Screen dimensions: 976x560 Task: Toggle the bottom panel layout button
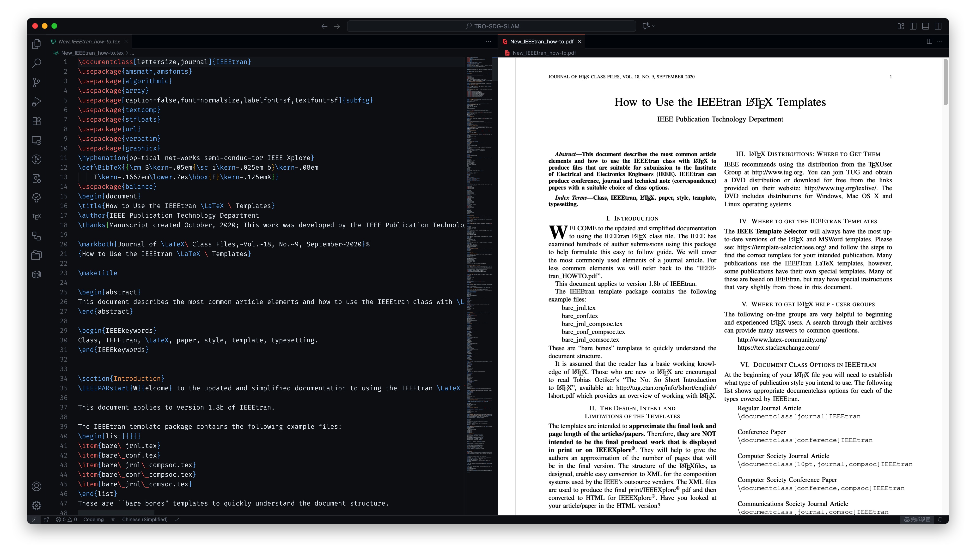(926, 26)
